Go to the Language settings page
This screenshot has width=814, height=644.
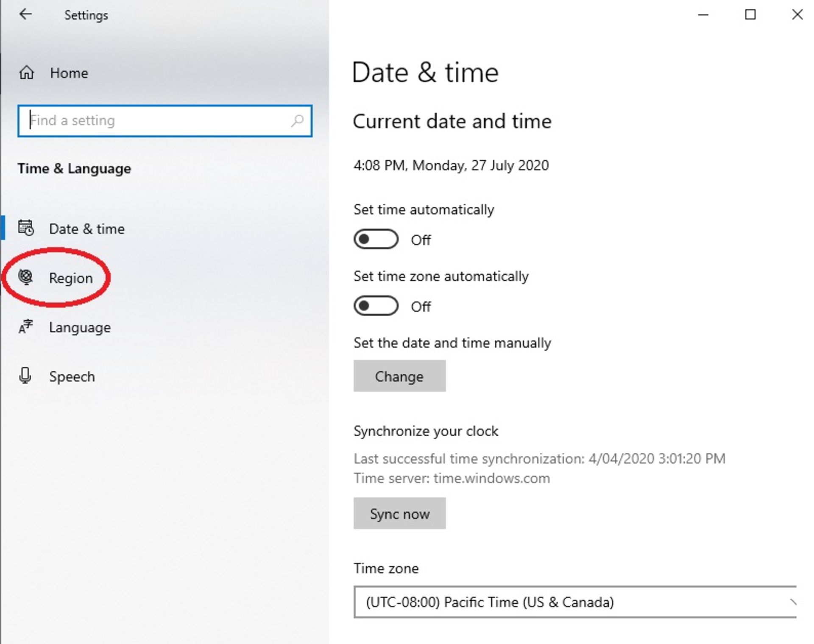80,327
